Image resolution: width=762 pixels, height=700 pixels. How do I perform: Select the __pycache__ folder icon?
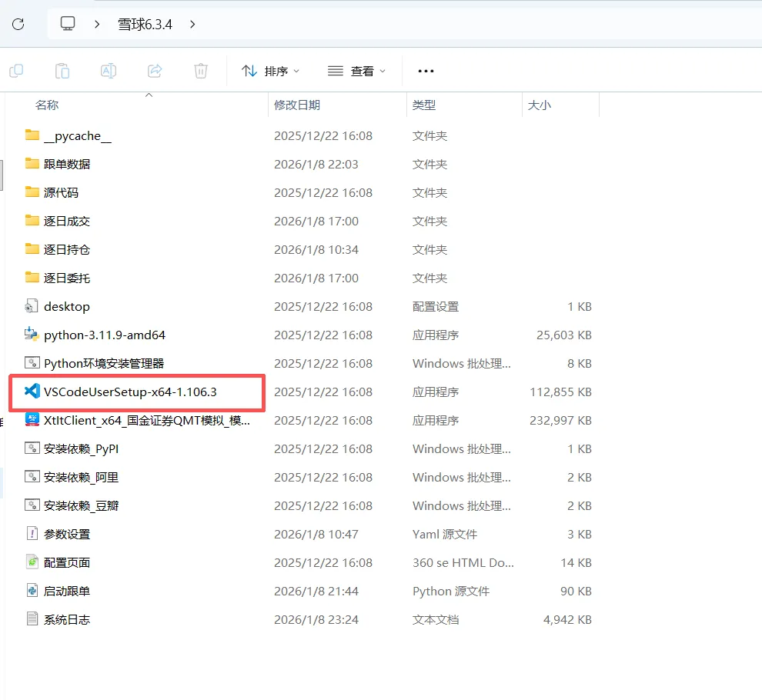click(32, 135)
